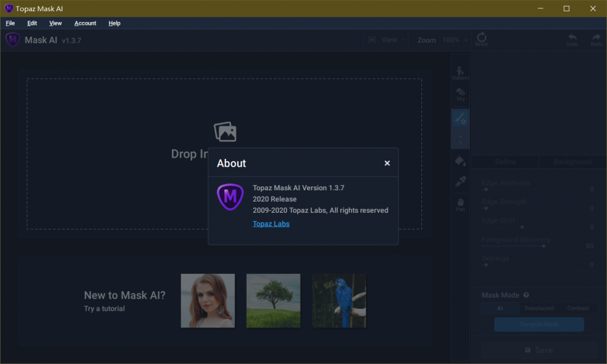Select the Subject auto-detect tool
Image resolution: width=607 pixels, height=364 pixels.
(460, 72)
